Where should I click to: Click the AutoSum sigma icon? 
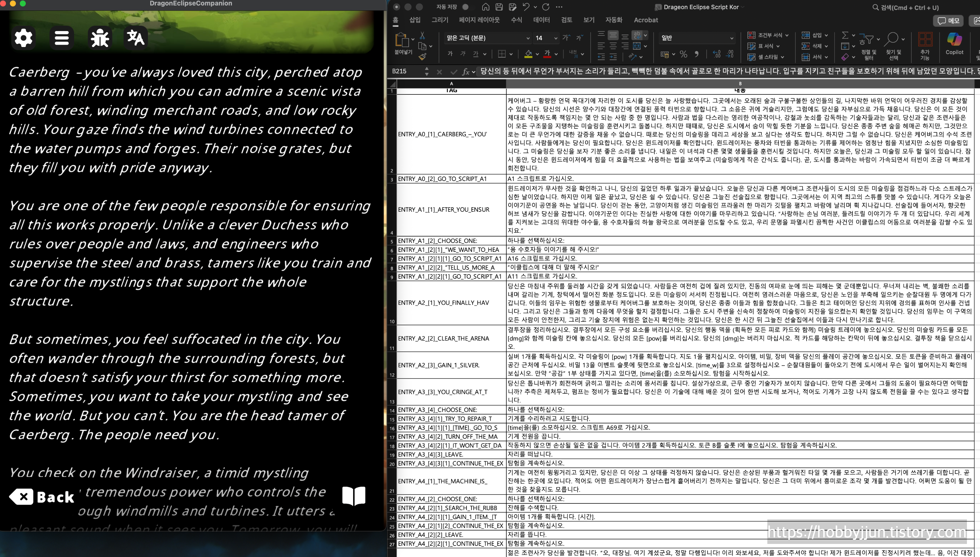pyautogui.click(x=845, y=35)
